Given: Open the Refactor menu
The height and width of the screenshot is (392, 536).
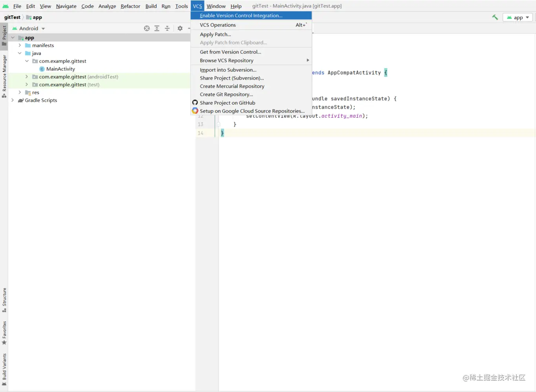Looking at the screenshot, I should tap(130, 6).
